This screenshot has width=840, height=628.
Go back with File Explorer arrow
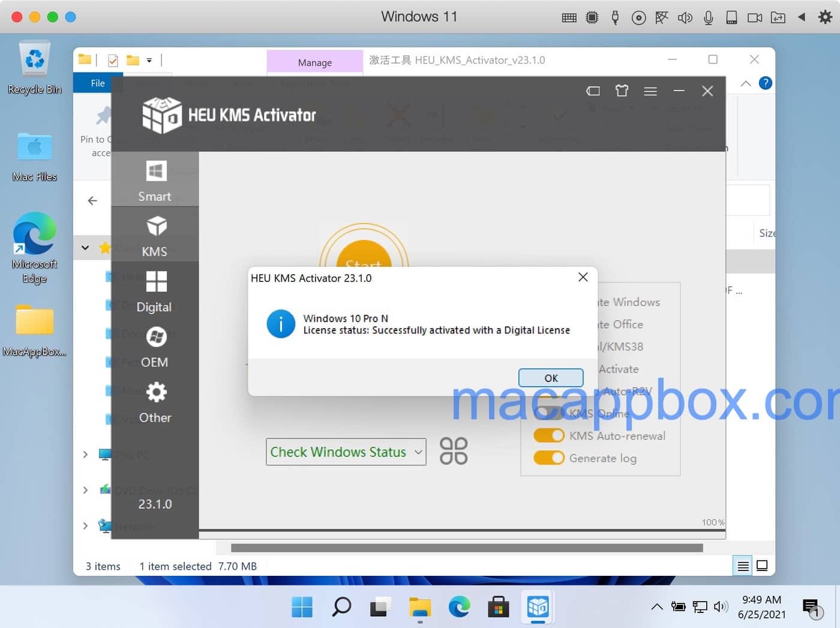click(92, 200)
